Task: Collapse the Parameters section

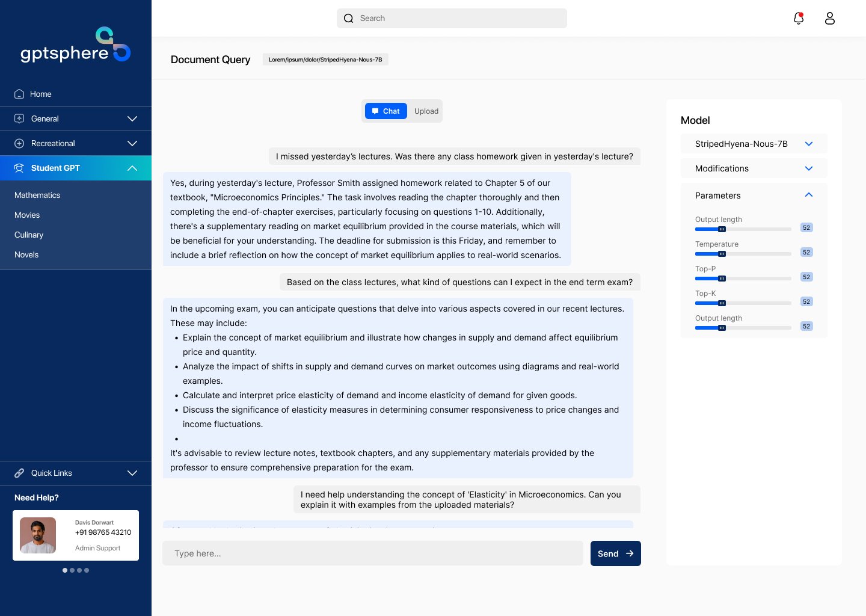Action: [x=808, y=195]
